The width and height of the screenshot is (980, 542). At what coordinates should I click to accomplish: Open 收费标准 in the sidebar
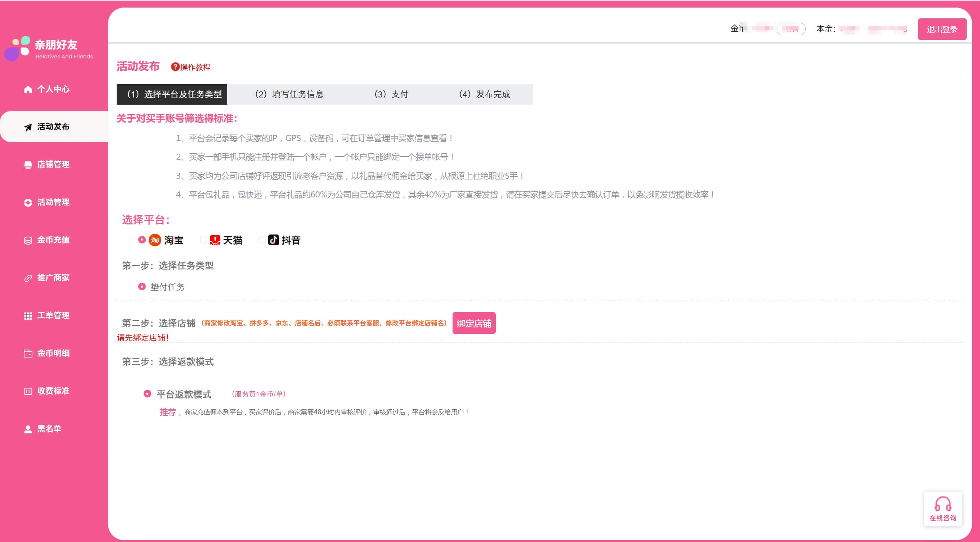tap(53, 391)
